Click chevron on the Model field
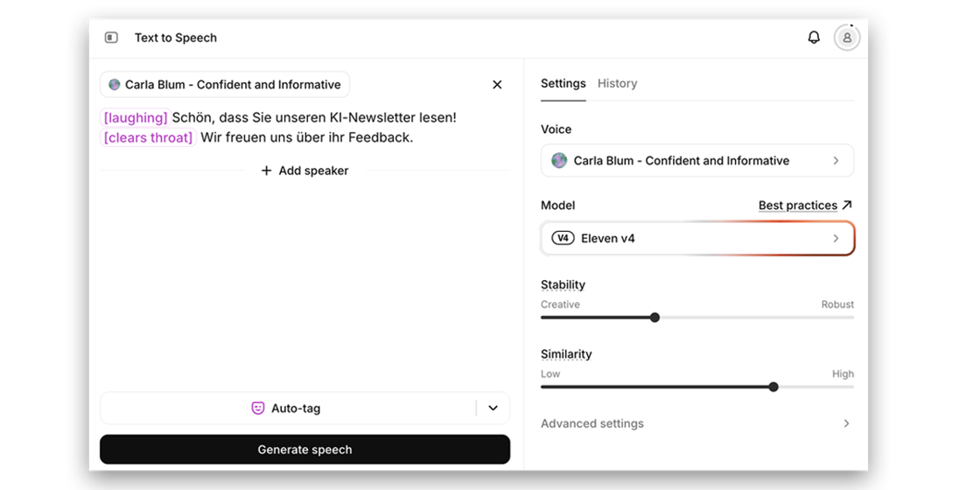 pos(836,238)
